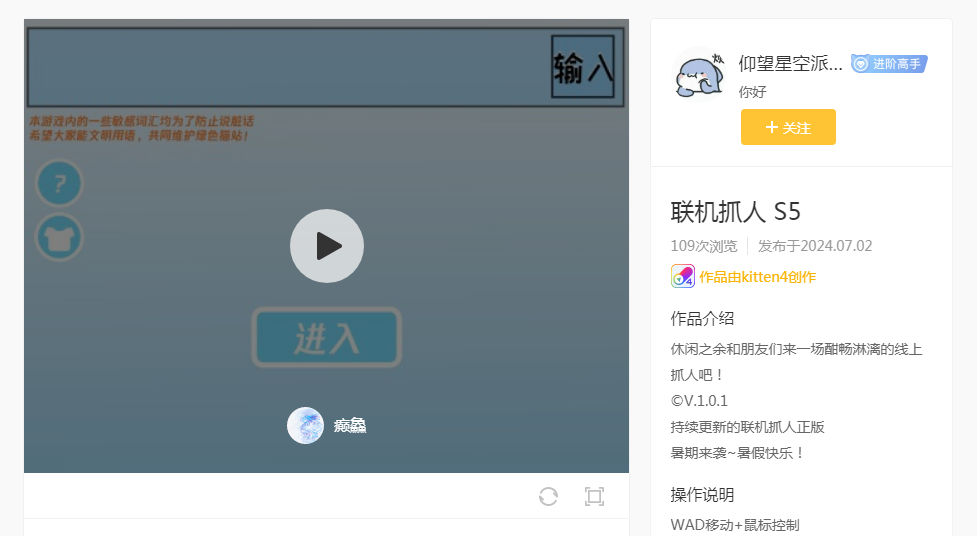Image resolution: width=977 pixels, height=536 pixels.
Task: Follow the author with 关注 button
Action: click(x=788, y=127)
